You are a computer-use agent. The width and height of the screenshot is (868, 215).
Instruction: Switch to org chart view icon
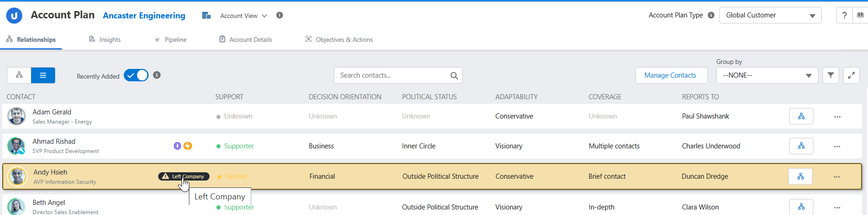(19, 75)
